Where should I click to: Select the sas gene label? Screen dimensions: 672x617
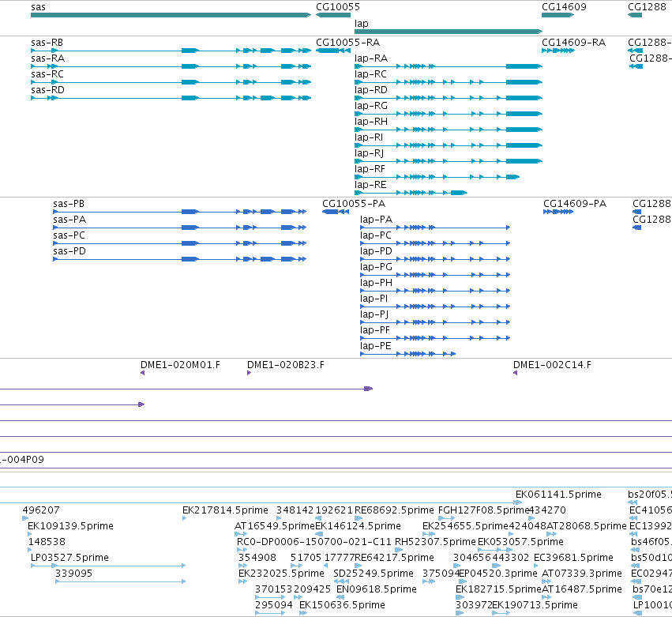38,7
